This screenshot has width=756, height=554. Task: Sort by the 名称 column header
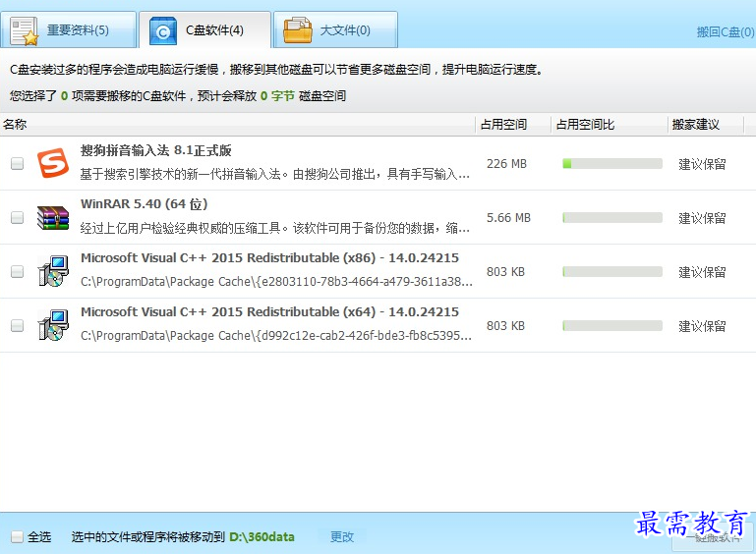point(238,125)
